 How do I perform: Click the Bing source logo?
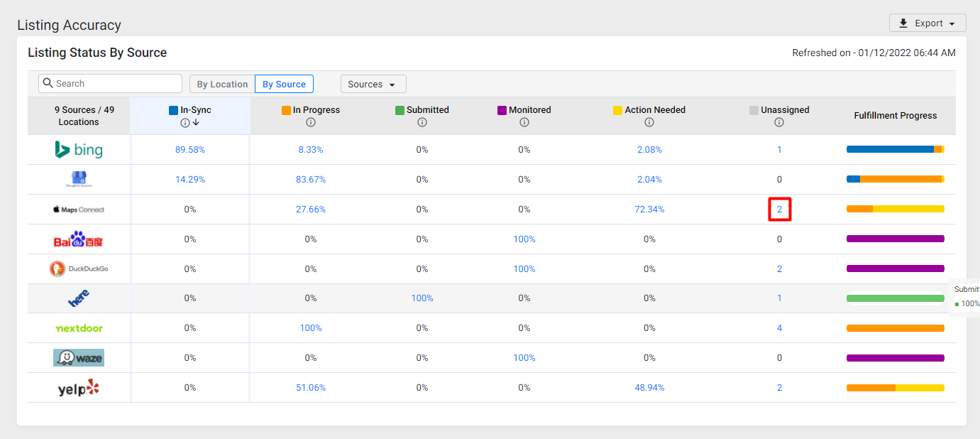click(79, 150)
